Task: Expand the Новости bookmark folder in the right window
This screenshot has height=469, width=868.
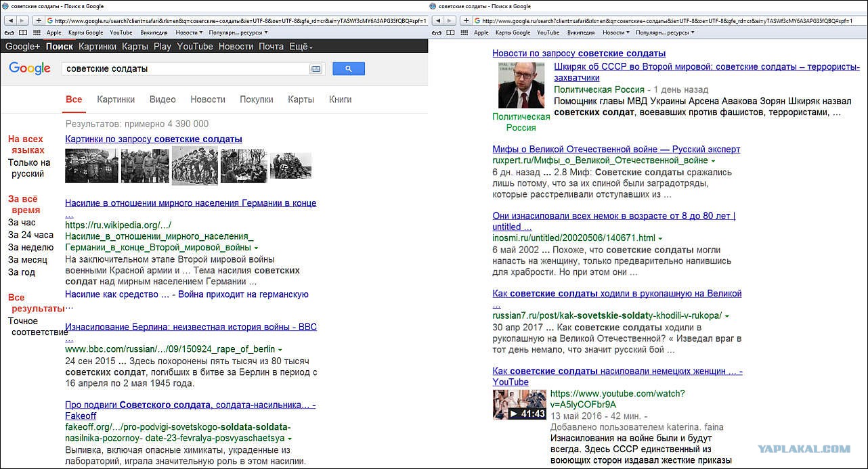Action: [616, 32]
